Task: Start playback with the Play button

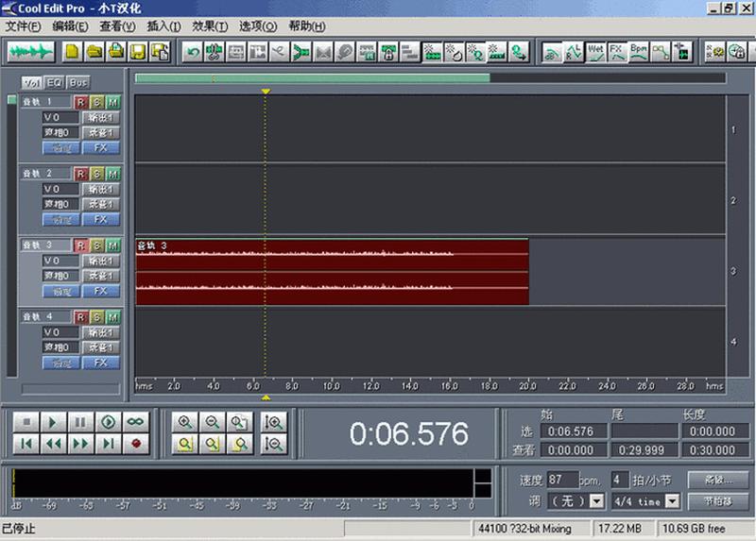Action: coord(53,422)
